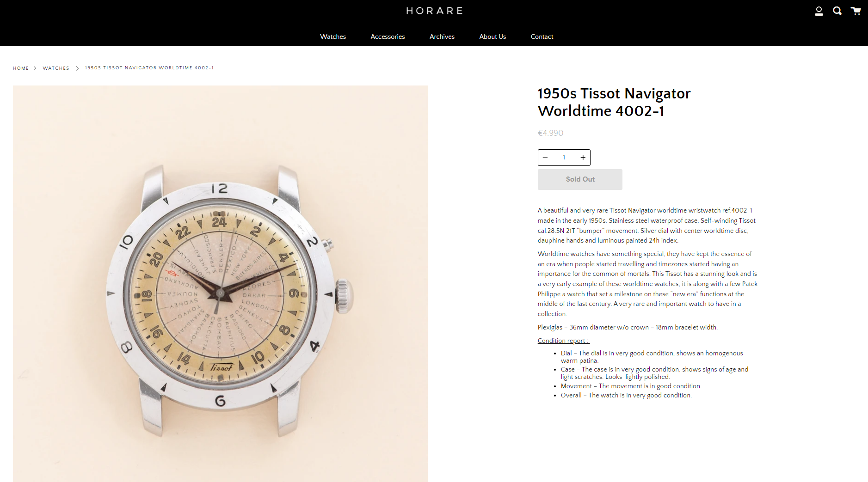
Task: Go to WATCHES breadcrumb link
Action: pos(56,68)
